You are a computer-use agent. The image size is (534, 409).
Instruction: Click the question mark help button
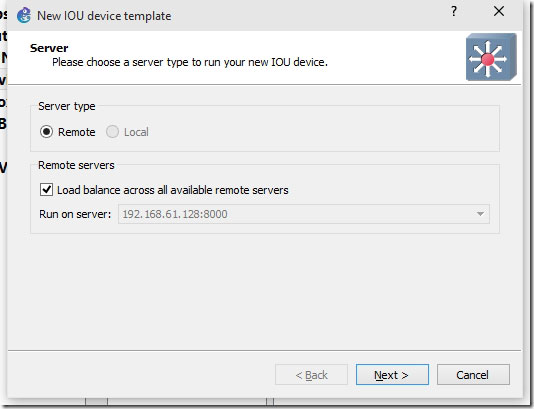(x=454, y=12)
